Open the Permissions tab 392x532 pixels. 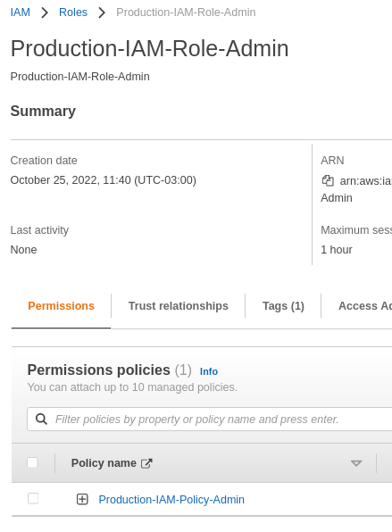click(61, 306)
